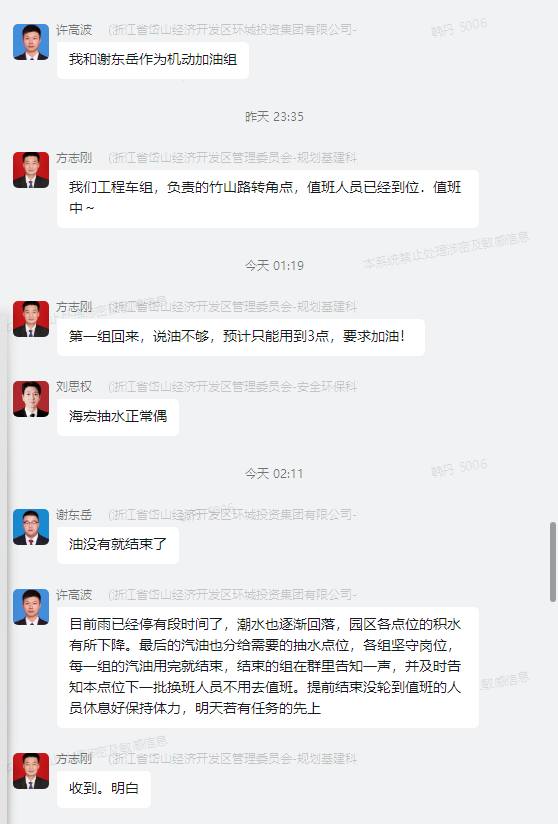Click the 昨天 23:35 timestamp
This screenshot has width=558, height=824.
(274, 117)
